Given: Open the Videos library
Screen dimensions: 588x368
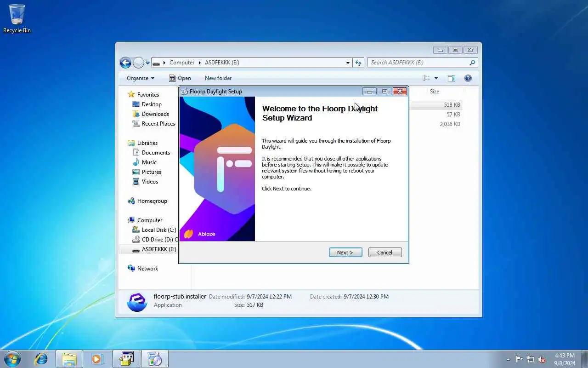Looking at the screenshot, I should [x=150, y=182].
